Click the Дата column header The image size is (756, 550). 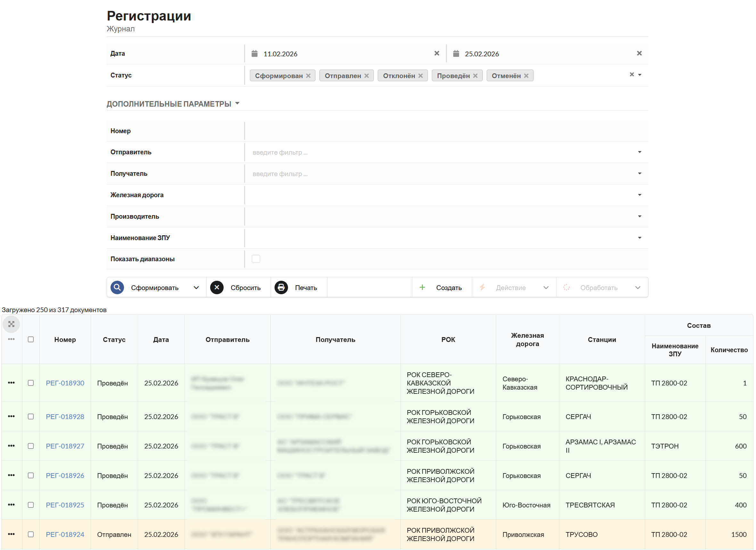tap(161, 339)
